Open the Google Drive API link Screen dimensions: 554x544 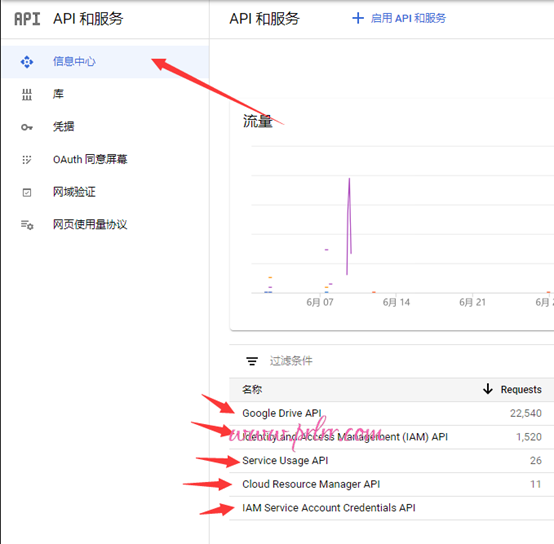[282, 413]
